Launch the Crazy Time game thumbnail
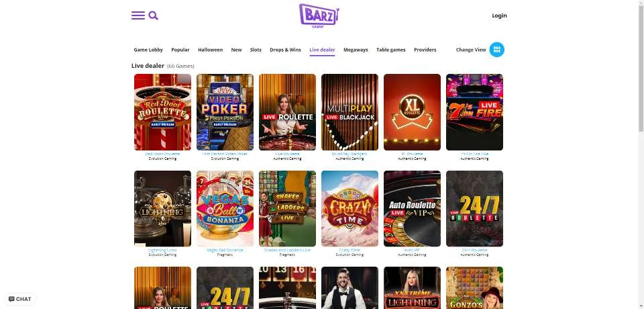Viewport: 644px width, 309px height. coord(350,209)
